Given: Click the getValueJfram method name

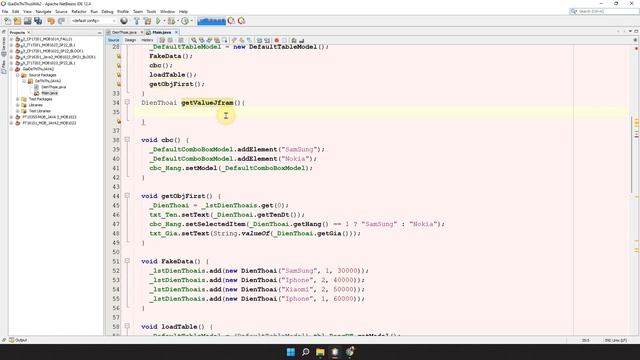Looking at the screenshot, I should 207,102.
